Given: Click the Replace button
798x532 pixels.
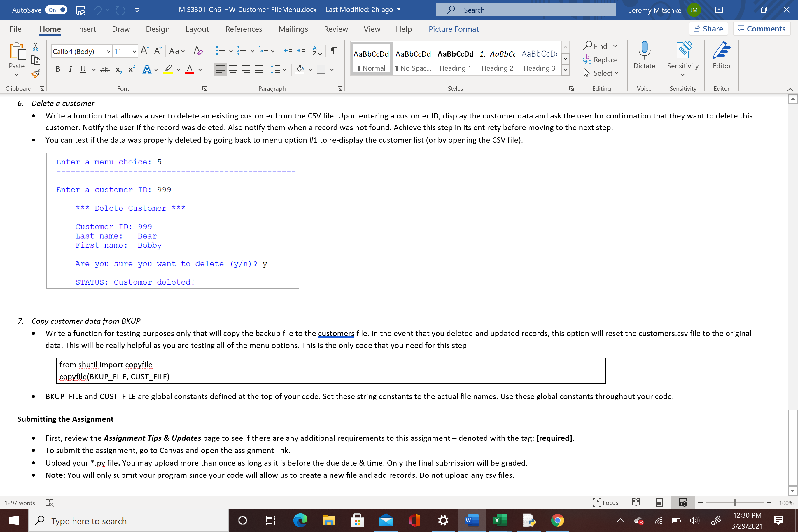Looking at the screenshot, I should [x=600, y=60].
